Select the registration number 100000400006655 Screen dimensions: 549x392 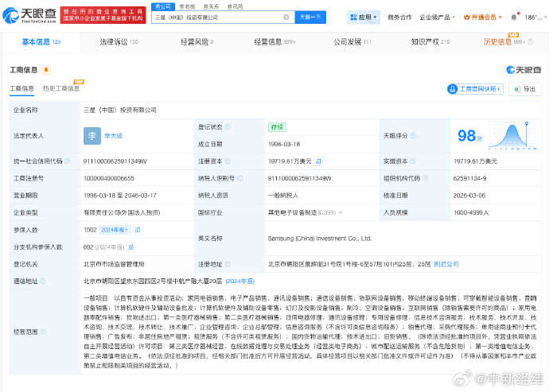pos(109,178)
